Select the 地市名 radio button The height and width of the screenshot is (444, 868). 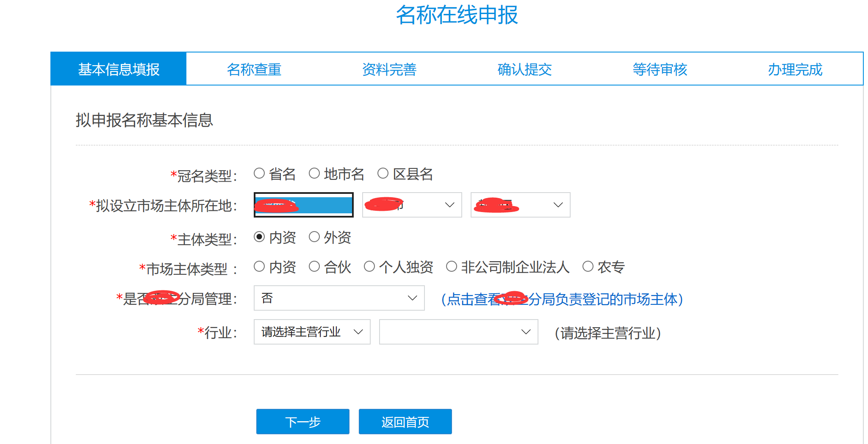314,173
